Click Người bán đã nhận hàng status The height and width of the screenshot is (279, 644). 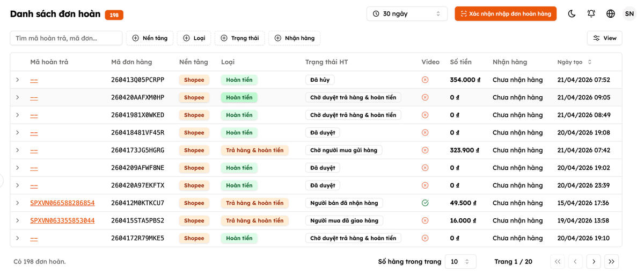click(x=344, y=203)
